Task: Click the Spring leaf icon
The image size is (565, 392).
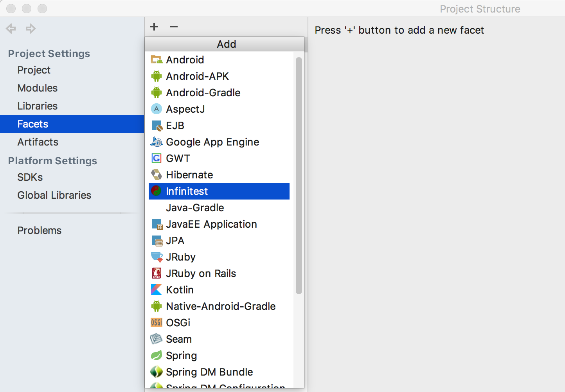Action: (157, 355)
